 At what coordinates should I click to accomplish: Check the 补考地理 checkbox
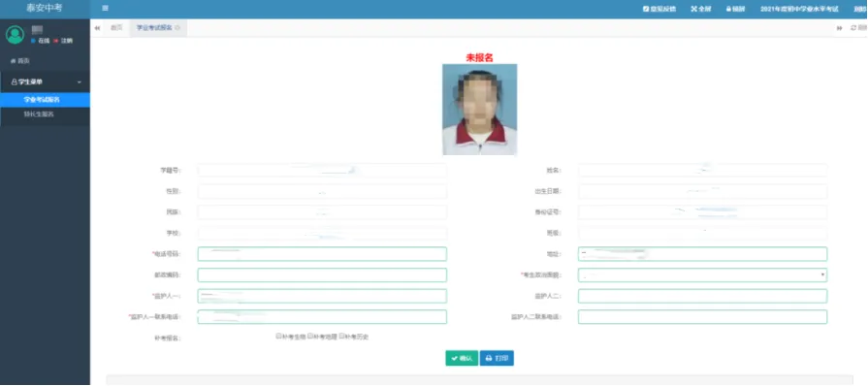tap(310, 336)
